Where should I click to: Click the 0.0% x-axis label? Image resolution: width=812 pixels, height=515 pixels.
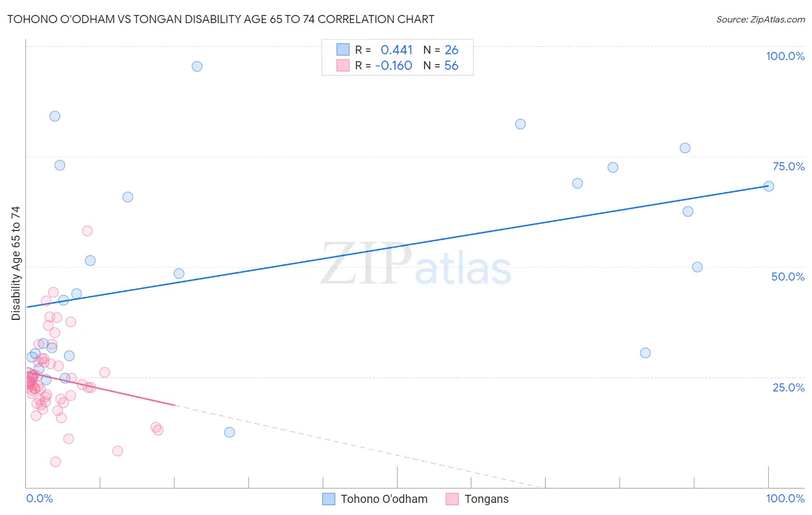[39, 498]
